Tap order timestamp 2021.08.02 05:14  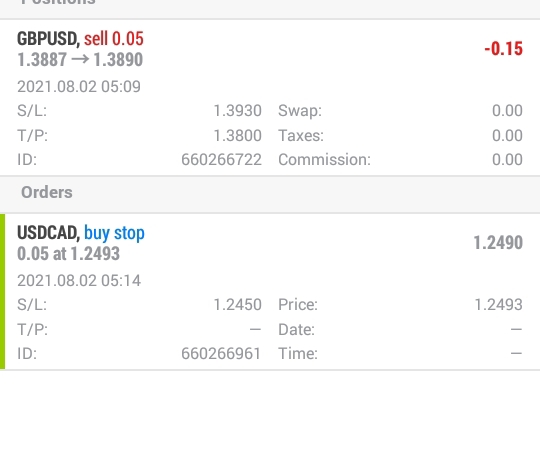coord(79,280)
